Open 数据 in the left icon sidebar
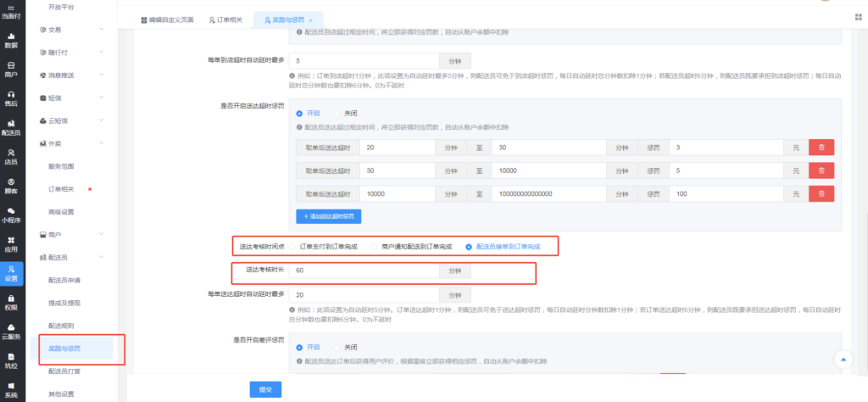The image size is (868, 402). click(11, 40)
